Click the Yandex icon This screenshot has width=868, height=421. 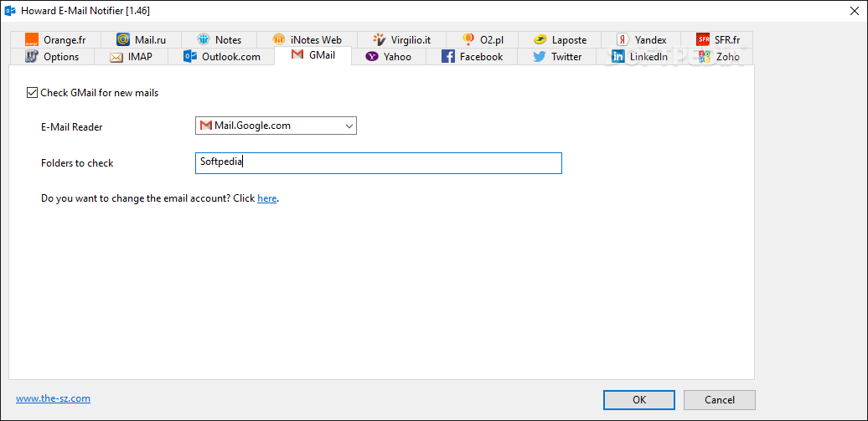[623, 40]
